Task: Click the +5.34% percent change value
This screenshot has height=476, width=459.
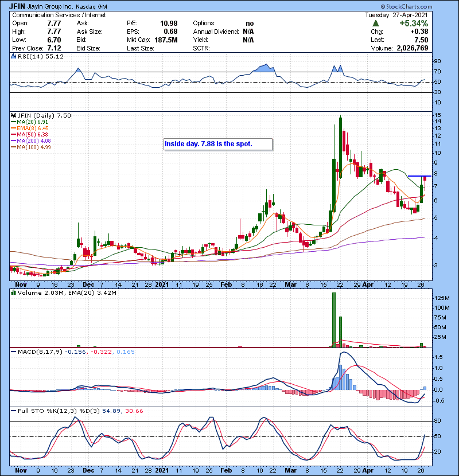Action: pos(414,24)
